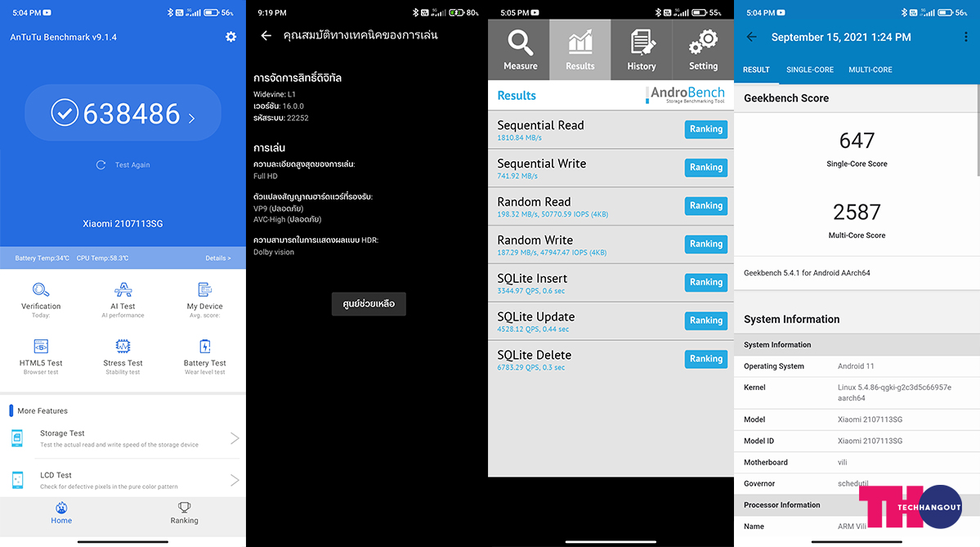
Task: Click Ranking for SQLite Delete
Action: pos(706,359)
